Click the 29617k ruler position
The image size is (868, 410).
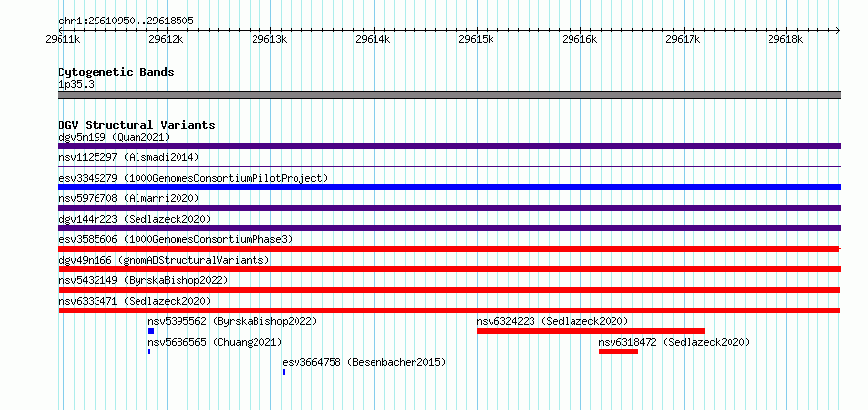[x=683, y=39]
